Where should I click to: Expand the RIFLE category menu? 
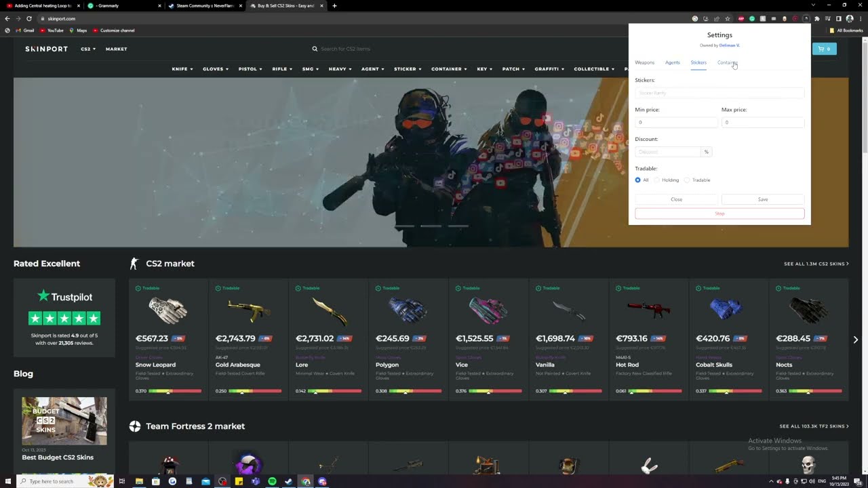(x=282, y=69)
